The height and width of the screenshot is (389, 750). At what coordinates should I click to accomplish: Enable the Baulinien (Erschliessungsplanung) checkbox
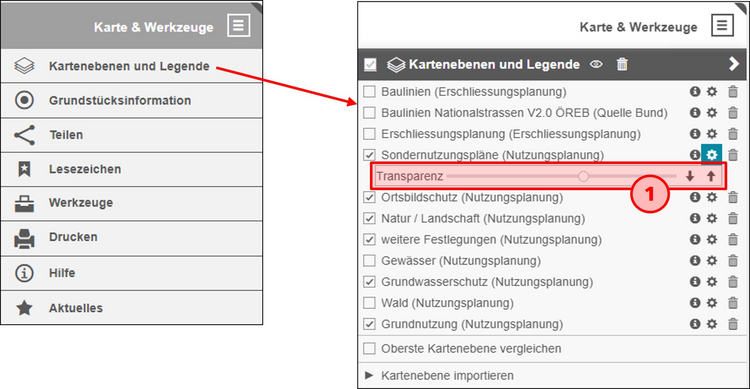coord(369,91)
